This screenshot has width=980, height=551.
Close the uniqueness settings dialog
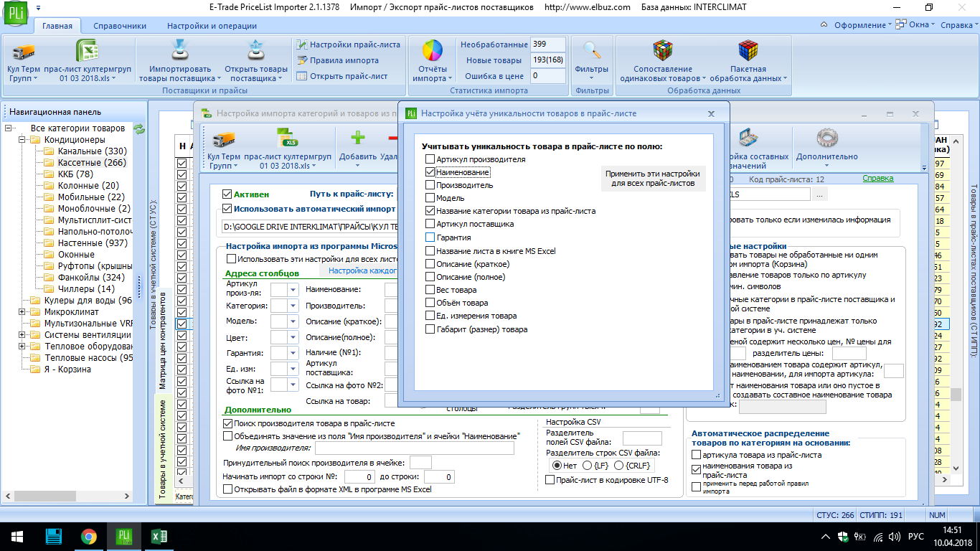click(711, 113)
